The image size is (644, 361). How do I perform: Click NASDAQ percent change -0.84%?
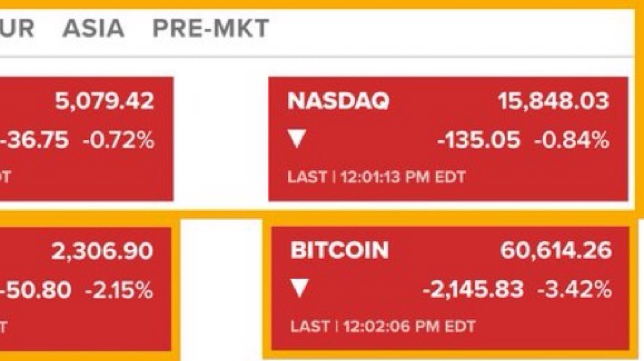tap(572, 139)
